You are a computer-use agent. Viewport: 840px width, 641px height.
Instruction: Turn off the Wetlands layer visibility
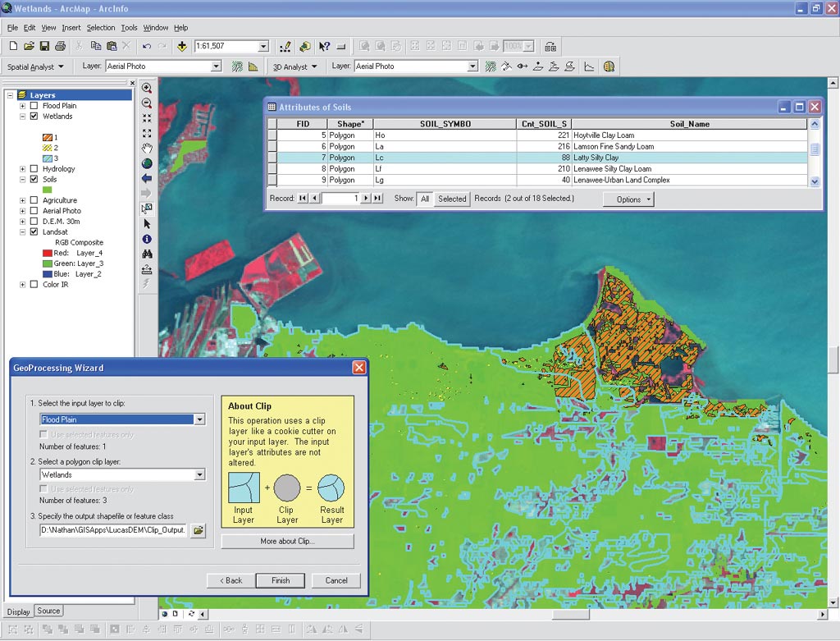click(x=34, y=117)
